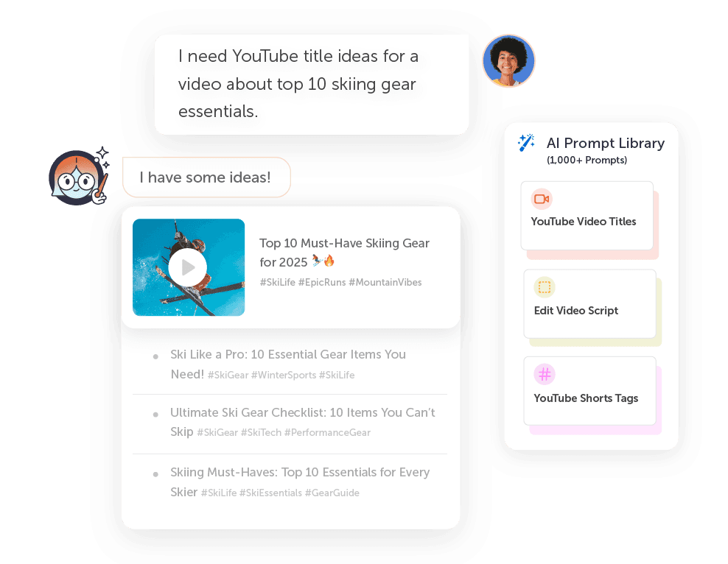
Task: Open the YouTube Video Titles prompt card
Action: pos(587,216)
